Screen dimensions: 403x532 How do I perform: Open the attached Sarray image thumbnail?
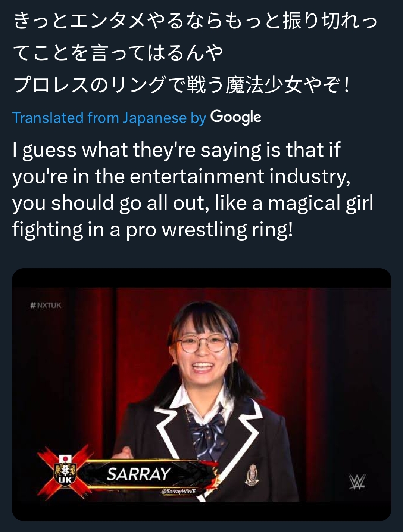pyautogui.click(x=201, y=395)
